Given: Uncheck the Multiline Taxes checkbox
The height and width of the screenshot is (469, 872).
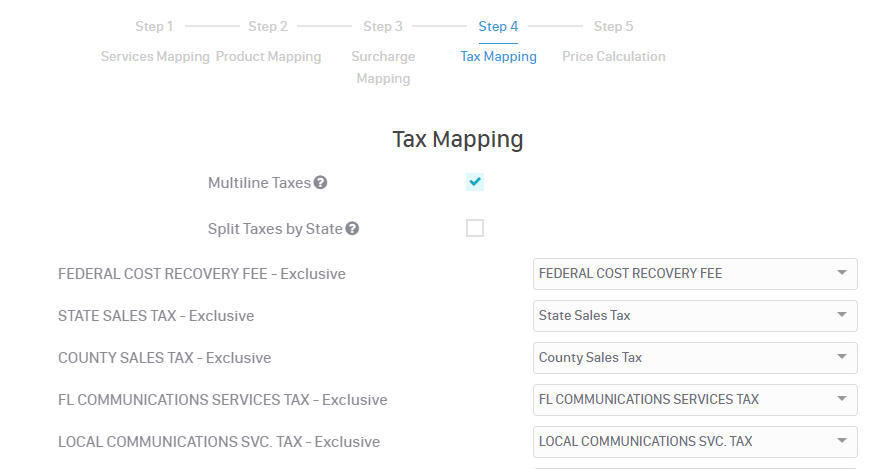Looking at the screenshot, I should click(x=475, y=182).
